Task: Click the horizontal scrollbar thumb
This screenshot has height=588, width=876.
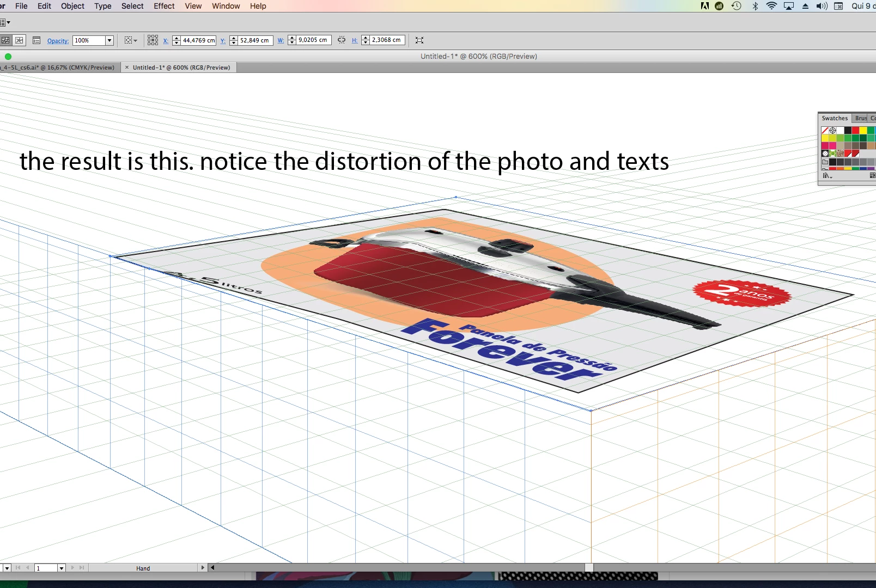Action: pos(589,568)
